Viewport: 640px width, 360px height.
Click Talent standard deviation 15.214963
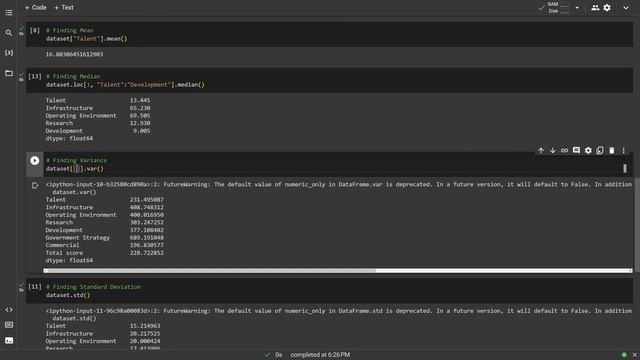tap(145, 326)
